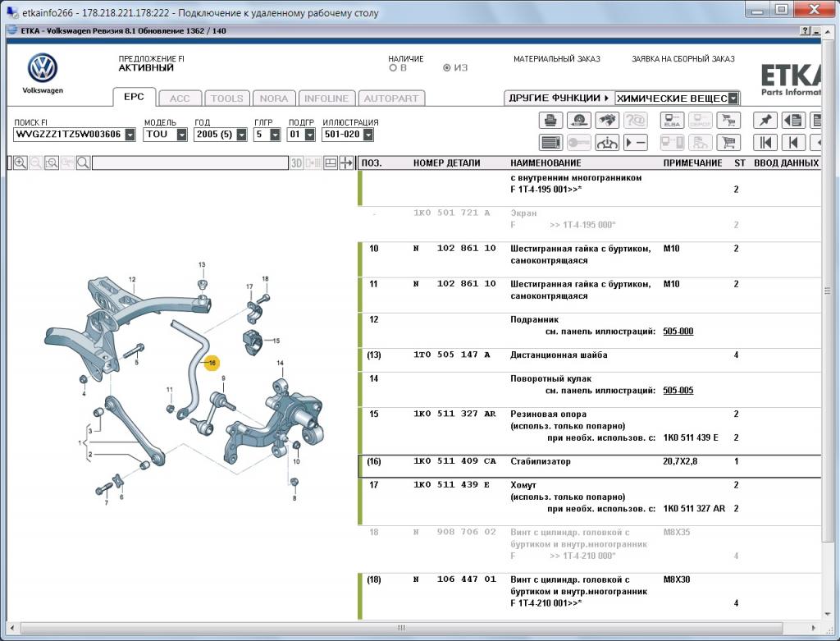840x641 pixels.
Task: Open the ХИМИЧЕСКИЕ ВЕЩЕС dropdown
Action: pyautogui.click(x=733, y=98)
